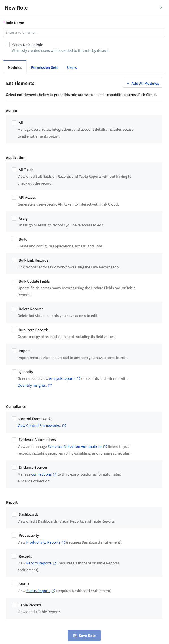Click external link icon after View Control Frameworks
Viewport: 169px width, 644px height.
click(64, 426)
